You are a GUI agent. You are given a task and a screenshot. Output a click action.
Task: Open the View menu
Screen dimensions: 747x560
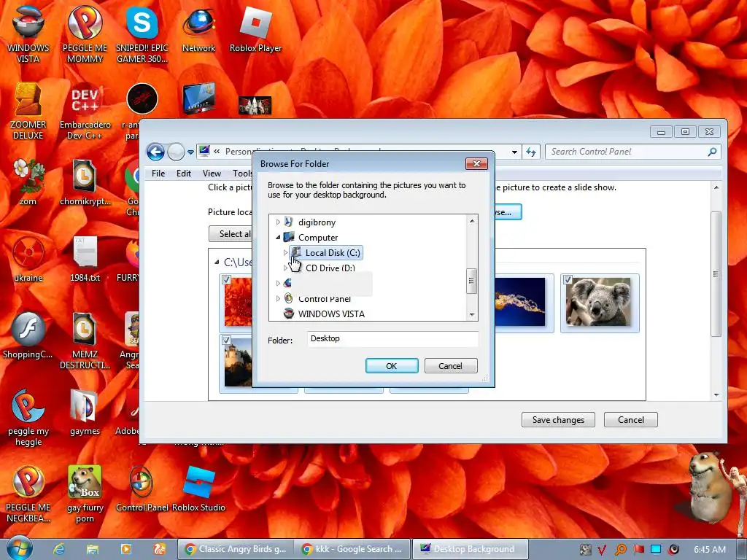(212, 174)
